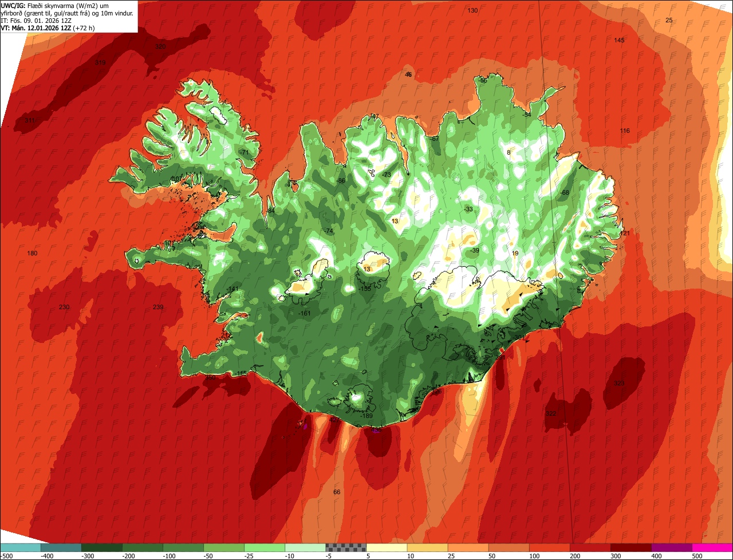733x560 pixels.
Task: Click the -300 legend scale label
Action: tap(88, 556)
